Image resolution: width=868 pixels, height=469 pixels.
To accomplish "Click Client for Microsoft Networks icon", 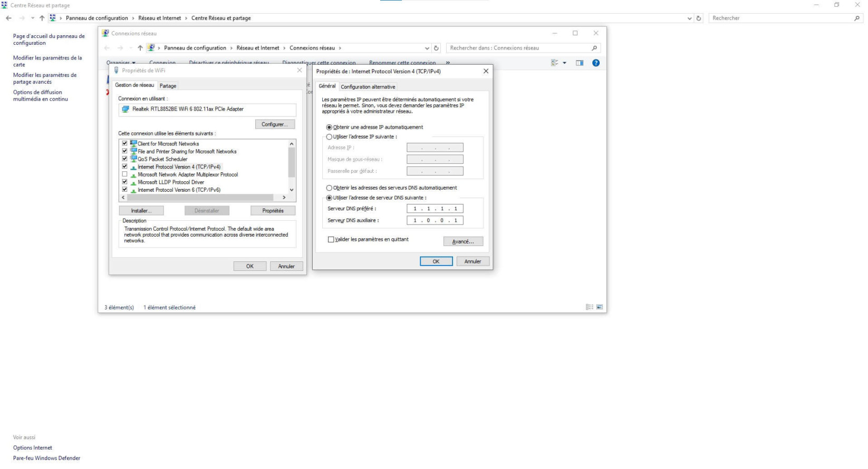I will (134, 143).
